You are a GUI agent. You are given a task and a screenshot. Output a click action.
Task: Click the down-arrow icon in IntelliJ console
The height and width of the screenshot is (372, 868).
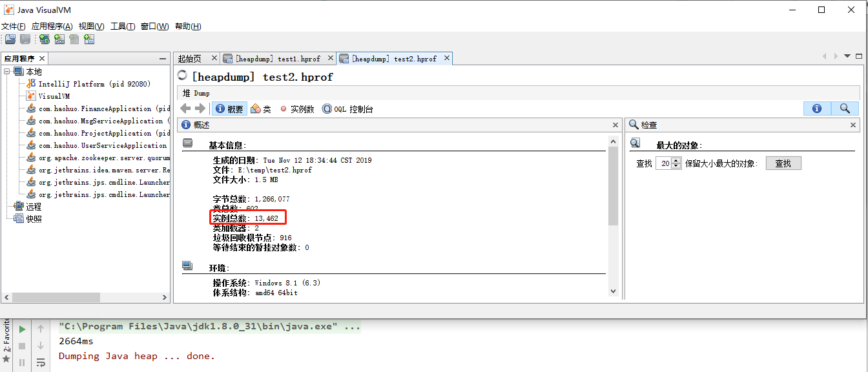pyautogui.click(x=41, y=346)
